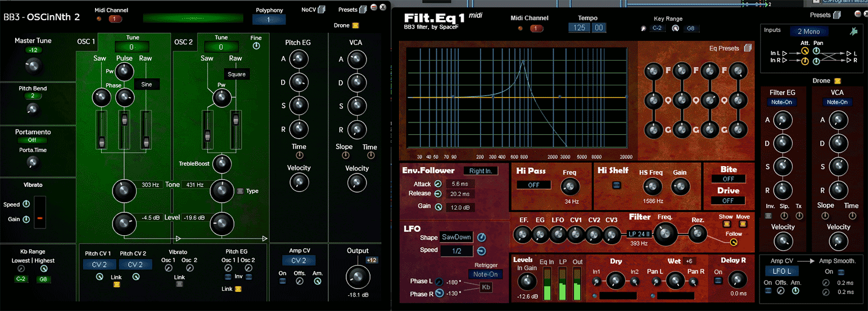Open the LFO Shape SawDown dropdown
This screenshot has height=311, width=868.
tap(456, 237)
